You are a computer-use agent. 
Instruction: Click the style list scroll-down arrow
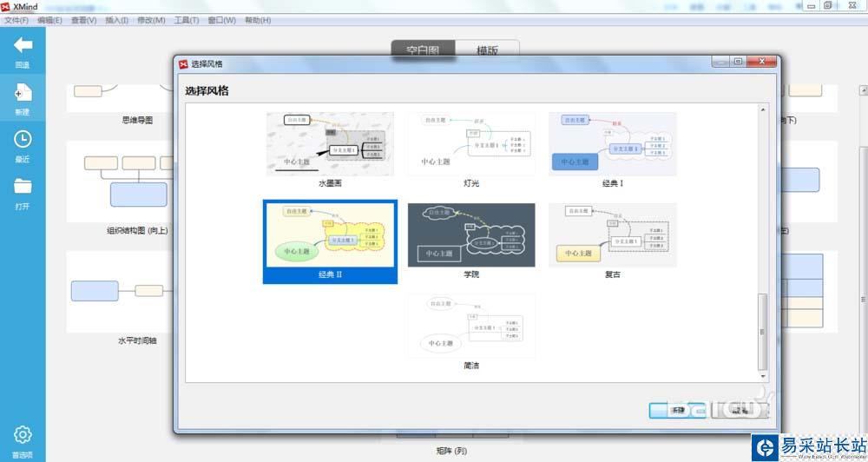coord(763,377)
